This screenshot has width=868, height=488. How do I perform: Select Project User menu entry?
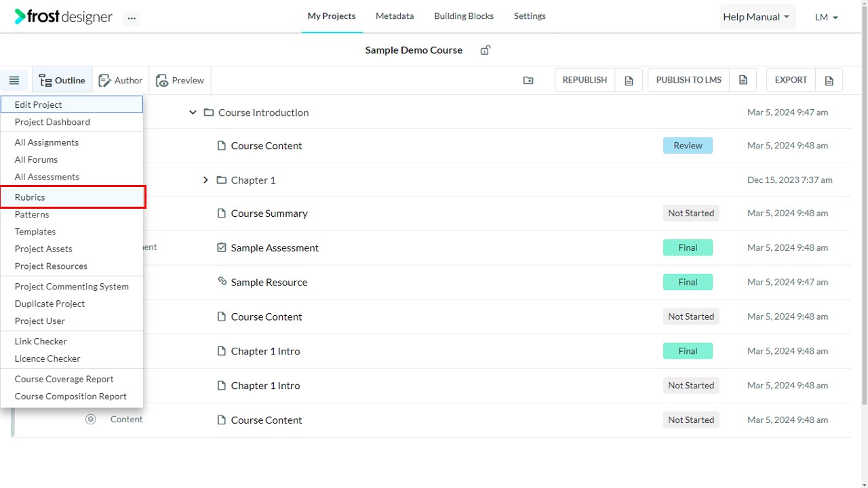72,321
